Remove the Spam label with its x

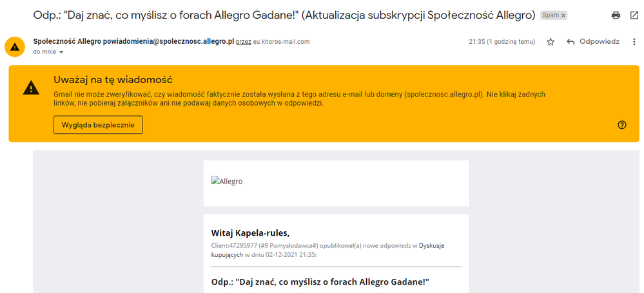[x=563, y=15]
